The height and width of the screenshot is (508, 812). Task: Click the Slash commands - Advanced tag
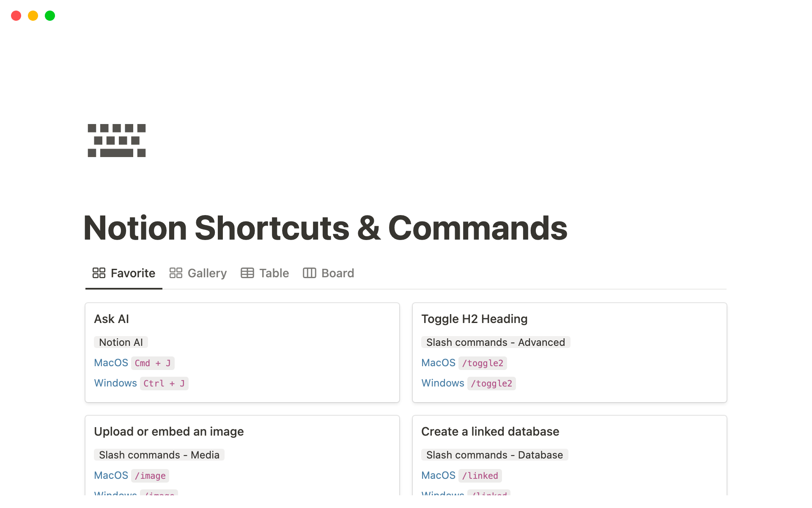(x=495, y=342)
